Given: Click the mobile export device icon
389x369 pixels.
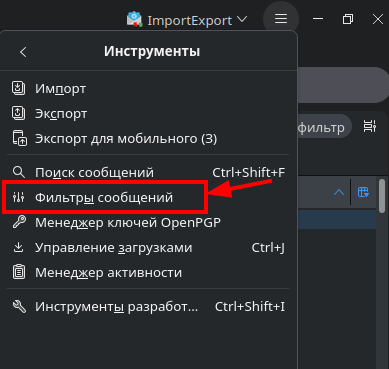Looking at the screenshot, I should 19,138.
